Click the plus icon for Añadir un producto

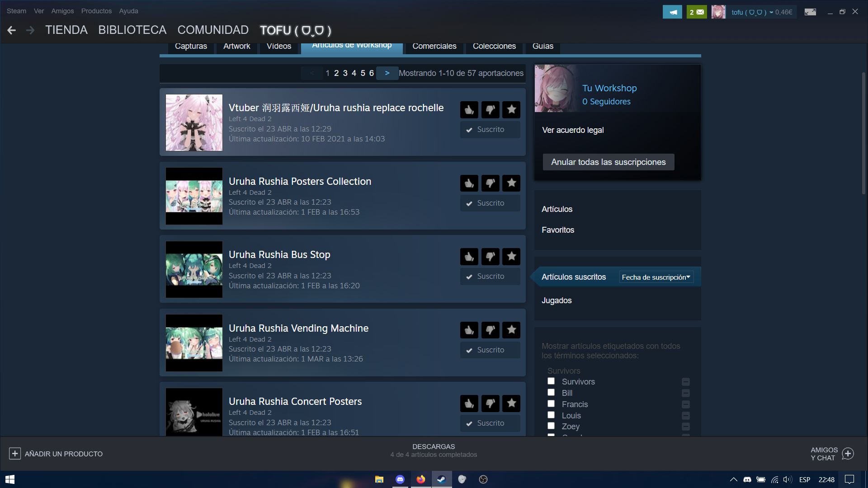tap(14, 454)
